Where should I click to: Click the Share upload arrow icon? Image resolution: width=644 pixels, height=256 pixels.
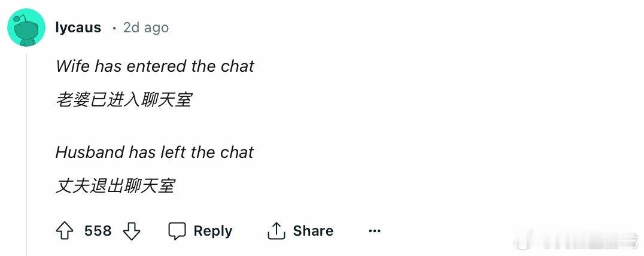coord(276,231)
